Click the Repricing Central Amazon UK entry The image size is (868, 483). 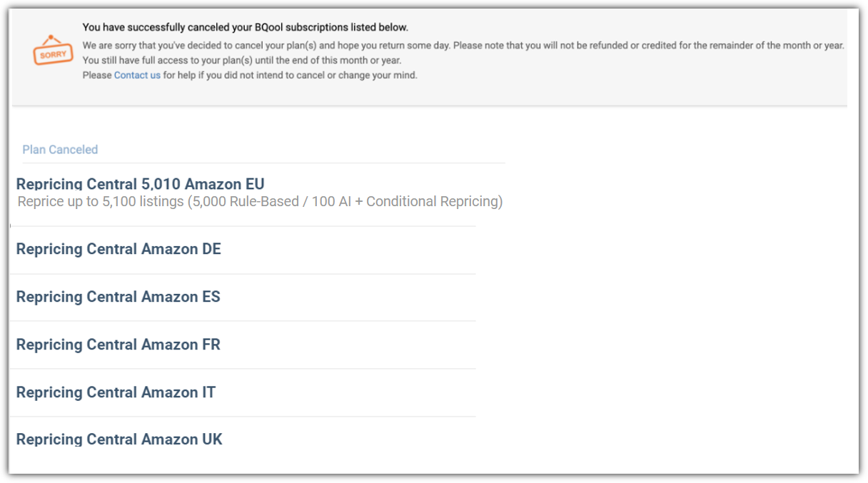(x=119, y=439)
